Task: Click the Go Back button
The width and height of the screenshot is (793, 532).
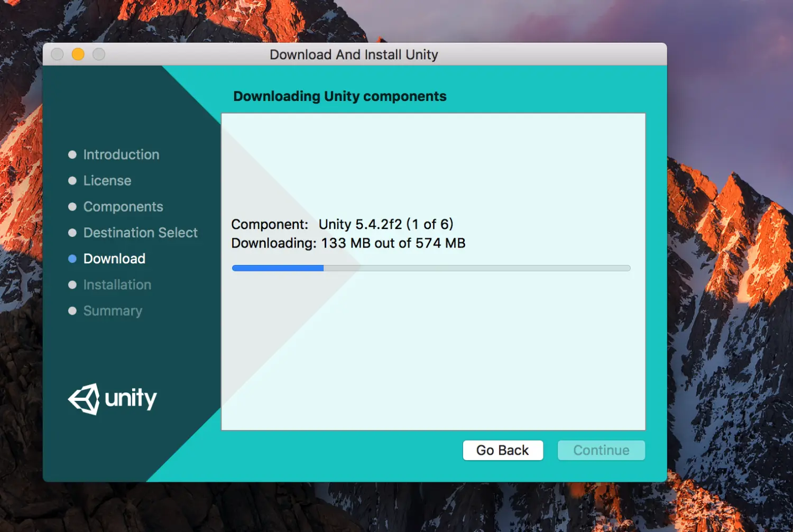Action: [x=503, y=450]
